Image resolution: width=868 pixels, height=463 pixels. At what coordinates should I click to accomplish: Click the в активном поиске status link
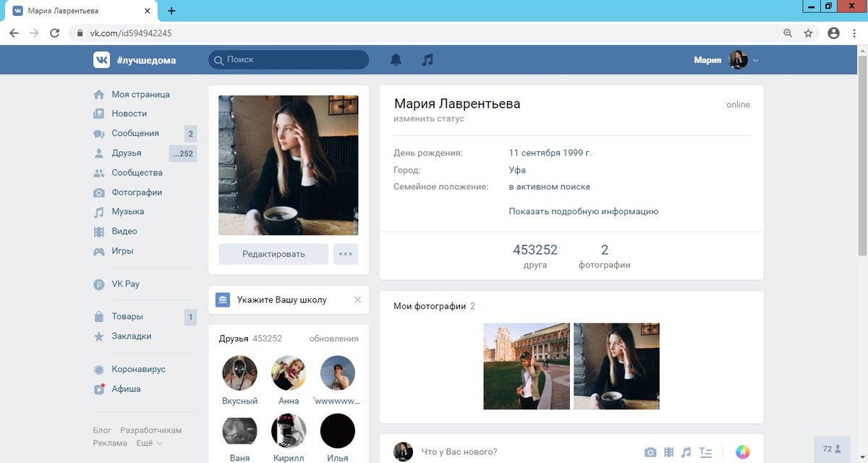click(550, 187)
